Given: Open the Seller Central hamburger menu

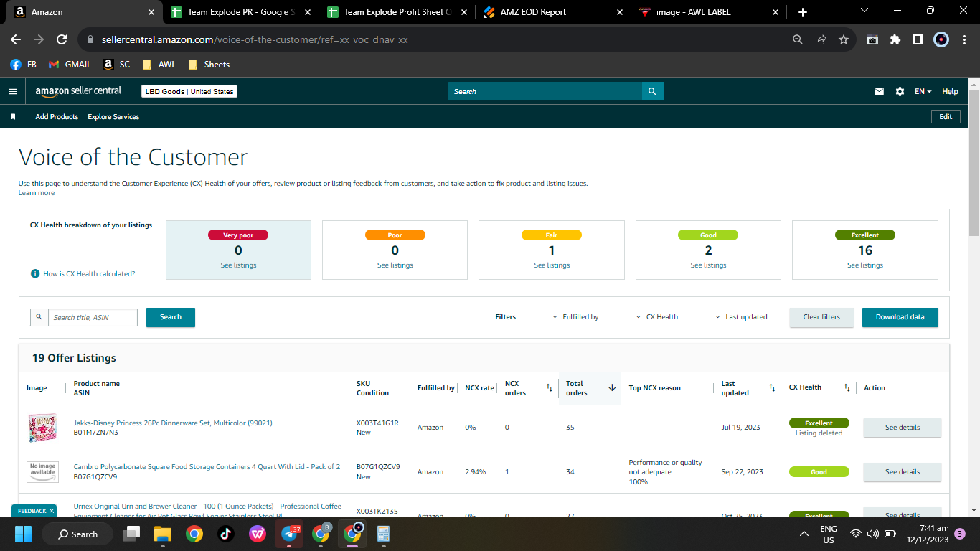Looking at the screenshot, I should click(12, 91).
